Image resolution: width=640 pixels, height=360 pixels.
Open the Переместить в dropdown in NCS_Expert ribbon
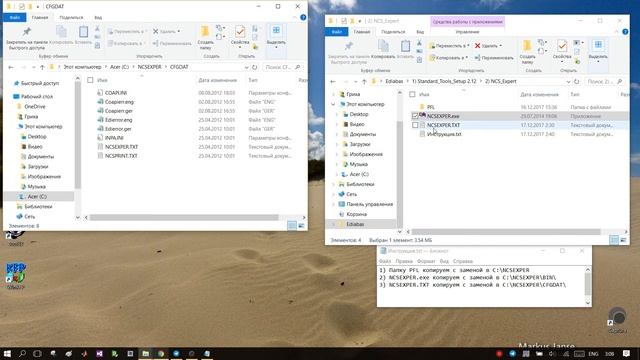(449, 46)
